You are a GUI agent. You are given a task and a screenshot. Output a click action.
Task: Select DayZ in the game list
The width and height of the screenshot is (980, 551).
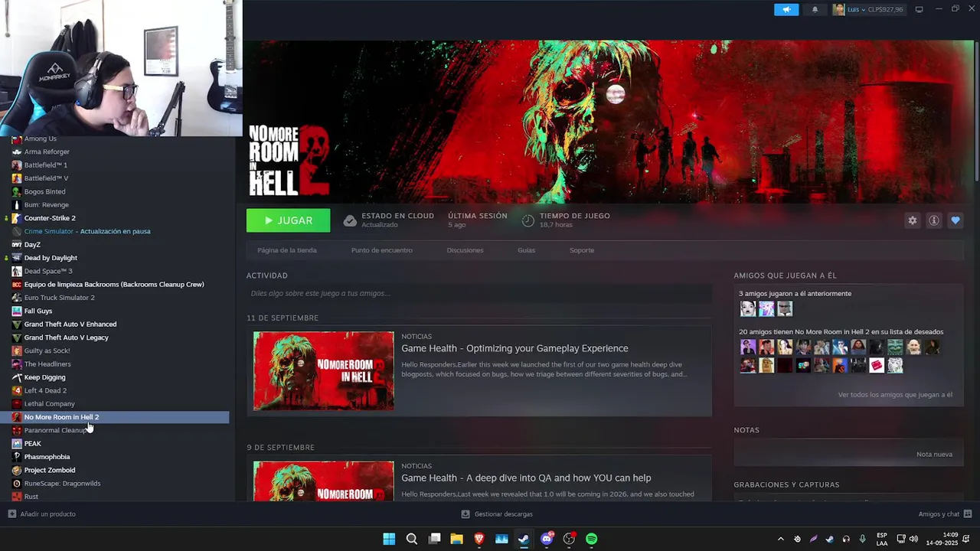32,245
